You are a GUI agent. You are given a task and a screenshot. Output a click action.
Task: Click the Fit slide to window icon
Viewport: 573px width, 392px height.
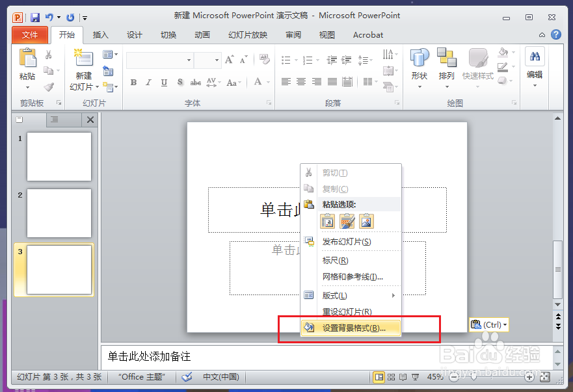click(545, 377)
